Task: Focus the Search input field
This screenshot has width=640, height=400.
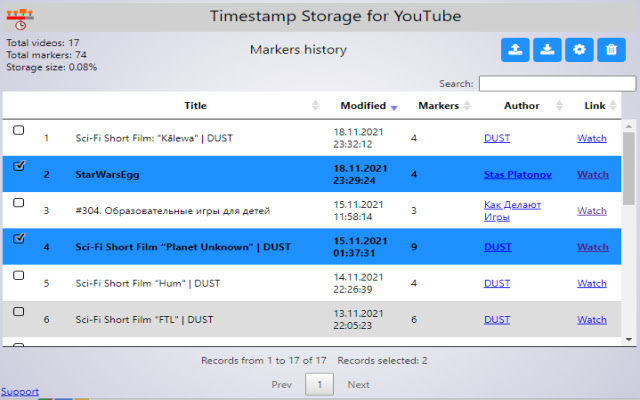Action: click(x=557, y=84)
